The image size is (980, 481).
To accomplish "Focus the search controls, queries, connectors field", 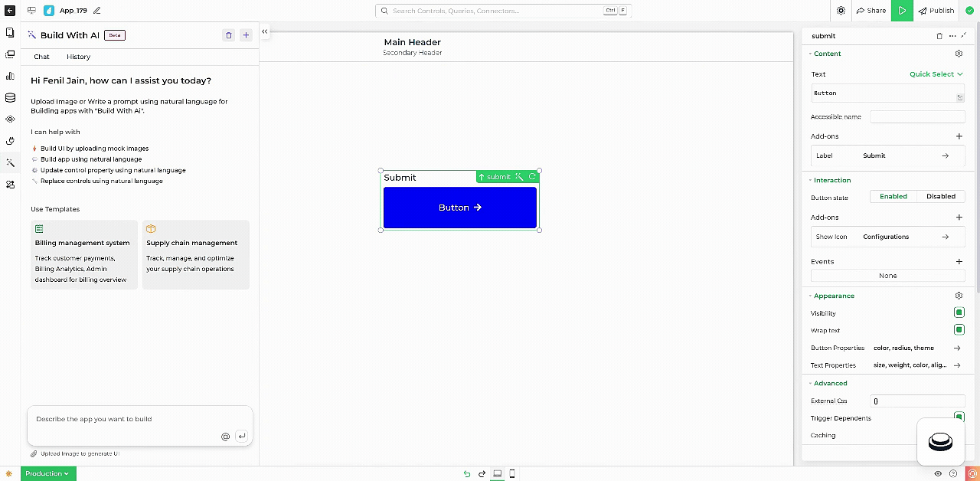I will [503, 11].
